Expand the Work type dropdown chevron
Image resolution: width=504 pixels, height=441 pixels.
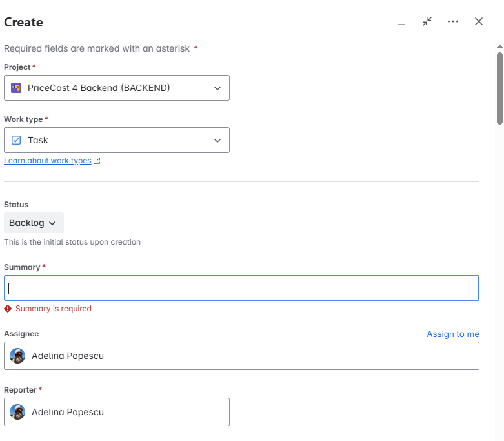point(217,140)
